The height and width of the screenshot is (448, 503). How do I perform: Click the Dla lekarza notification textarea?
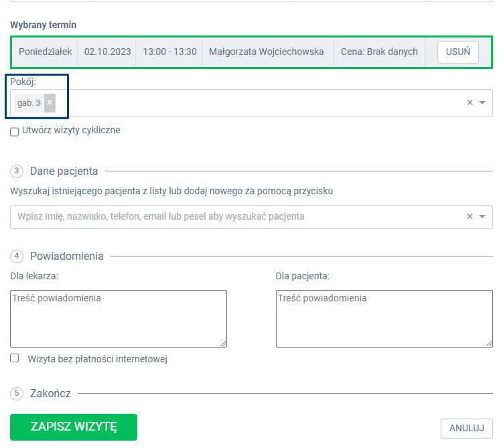[119, 319]
